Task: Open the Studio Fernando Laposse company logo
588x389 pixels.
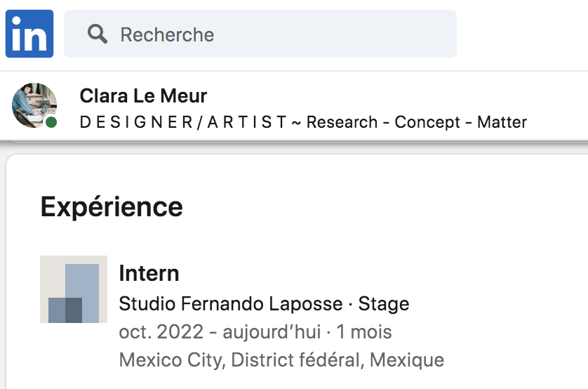Action: pos(74,289)
